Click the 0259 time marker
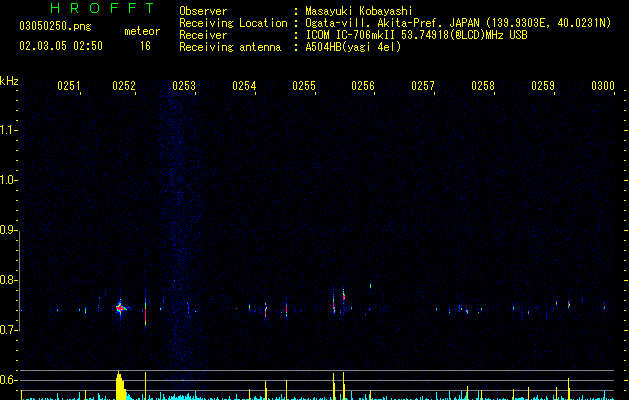 click(x=543, y=86)
